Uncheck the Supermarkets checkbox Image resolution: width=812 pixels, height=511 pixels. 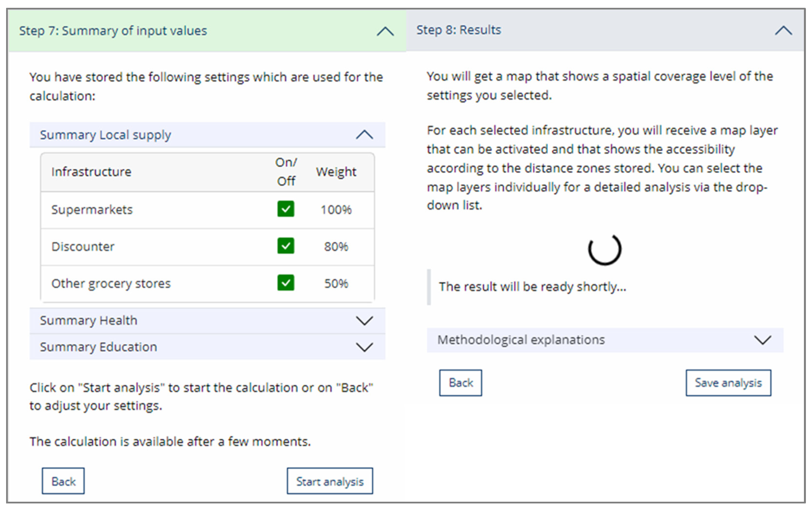point(286,209)
